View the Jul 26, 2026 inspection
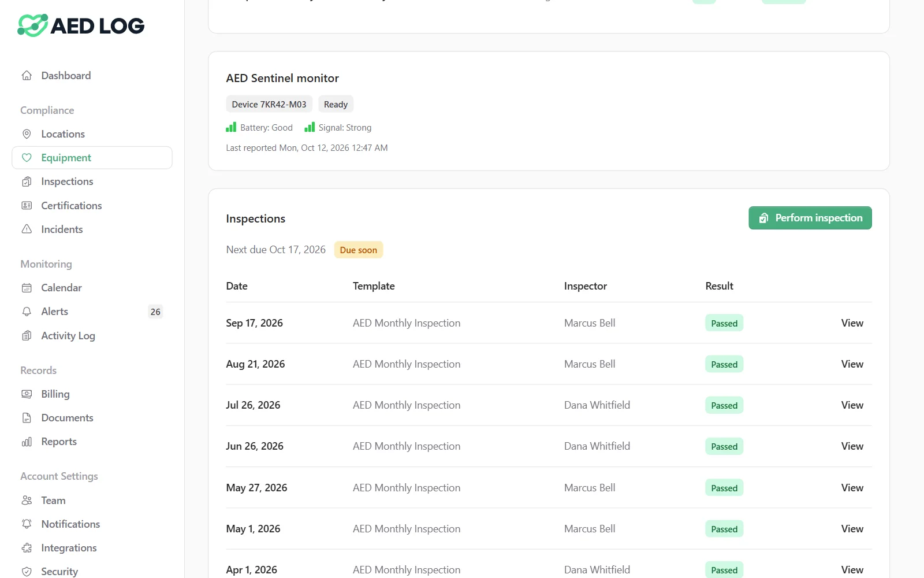 [x=852, y=405]
